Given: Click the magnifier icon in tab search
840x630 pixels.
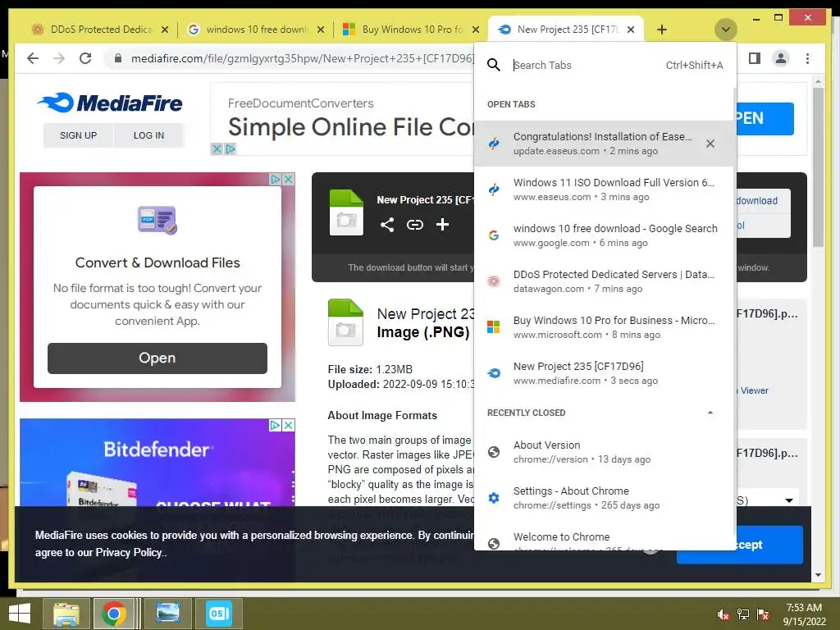Looking at the screenshot, I should (493, 65).
